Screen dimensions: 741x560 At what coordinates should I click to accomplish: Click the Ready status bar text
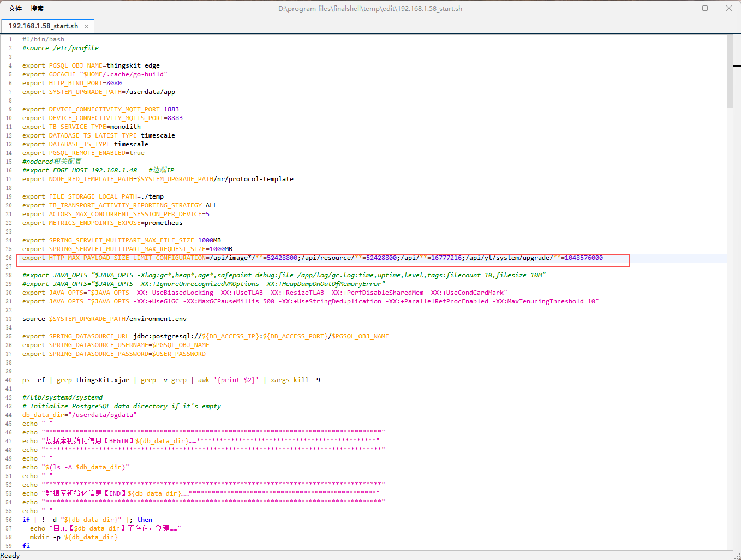pos(10,556)
